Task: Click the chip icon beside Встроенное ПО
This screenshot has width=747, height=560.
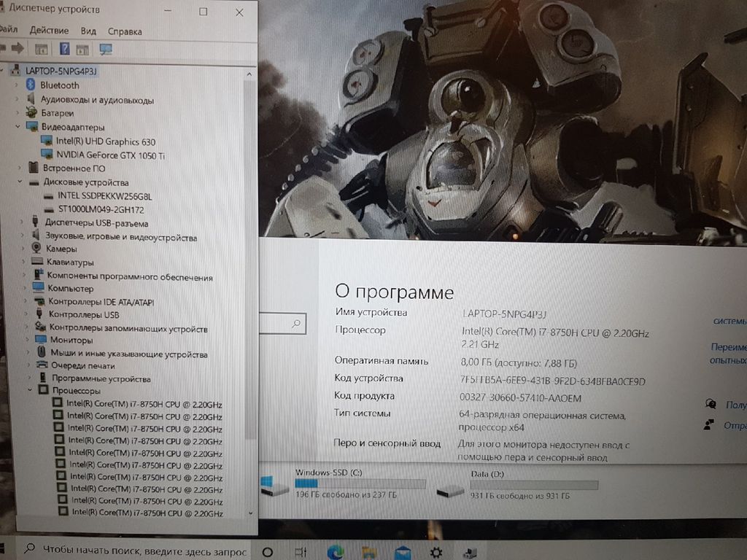Action: click(x=34, y=168)
